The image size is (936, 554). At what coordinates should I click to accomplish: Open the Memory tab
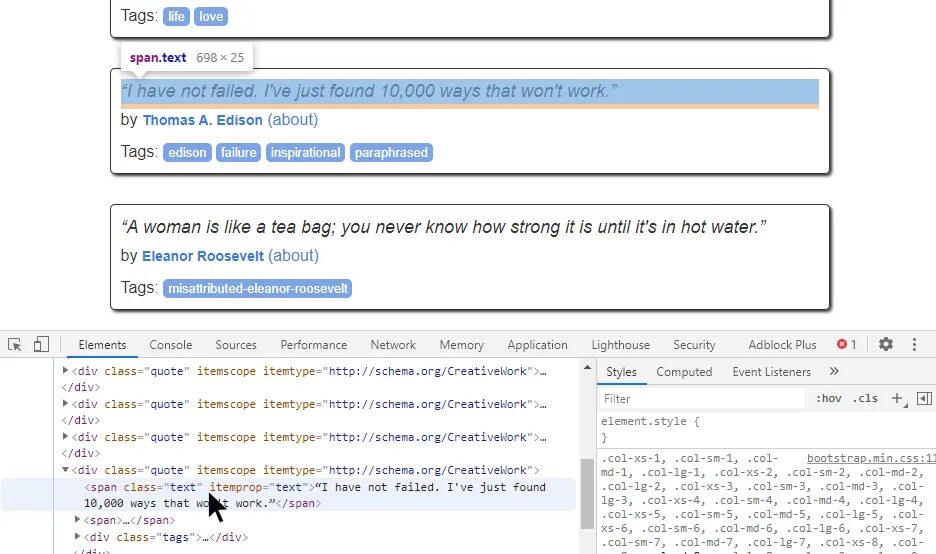coord(461,345)
